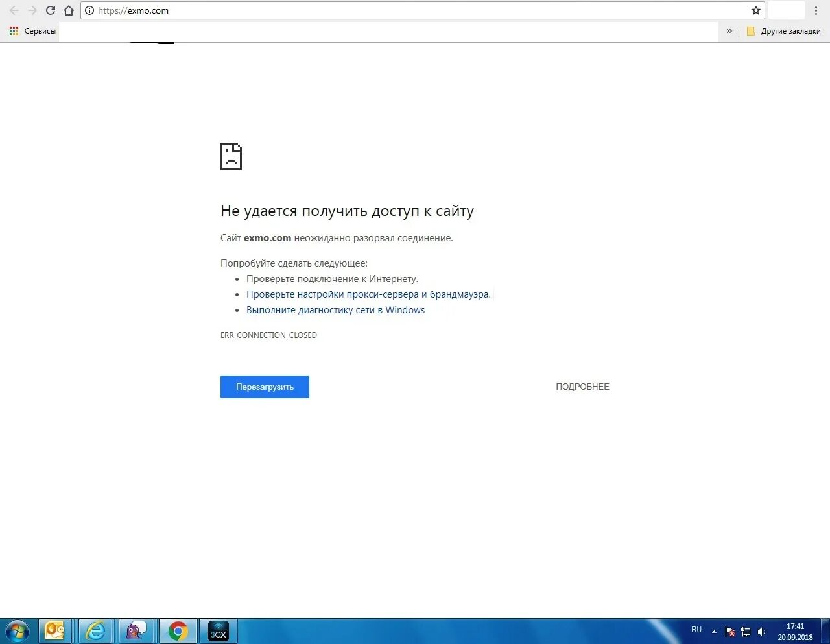Run Windows network diagnostics link

click(x=335, y=310)
